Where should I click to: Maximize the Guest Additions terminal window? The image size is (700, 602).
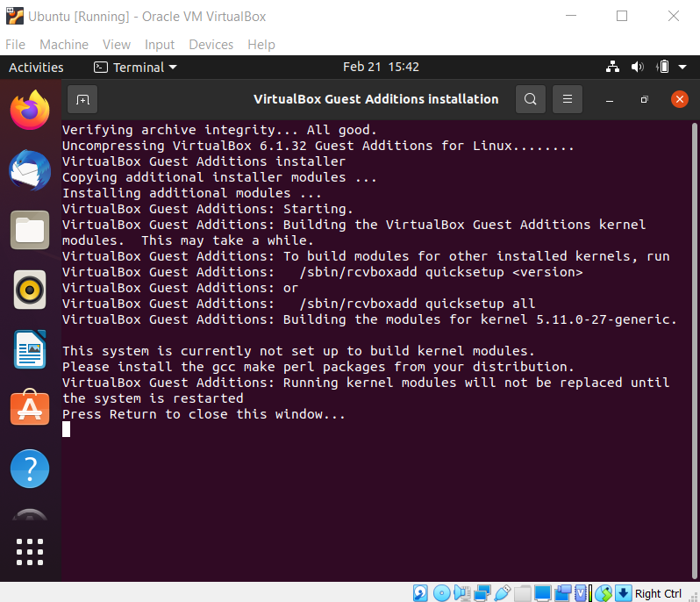(x=644, y=99)
